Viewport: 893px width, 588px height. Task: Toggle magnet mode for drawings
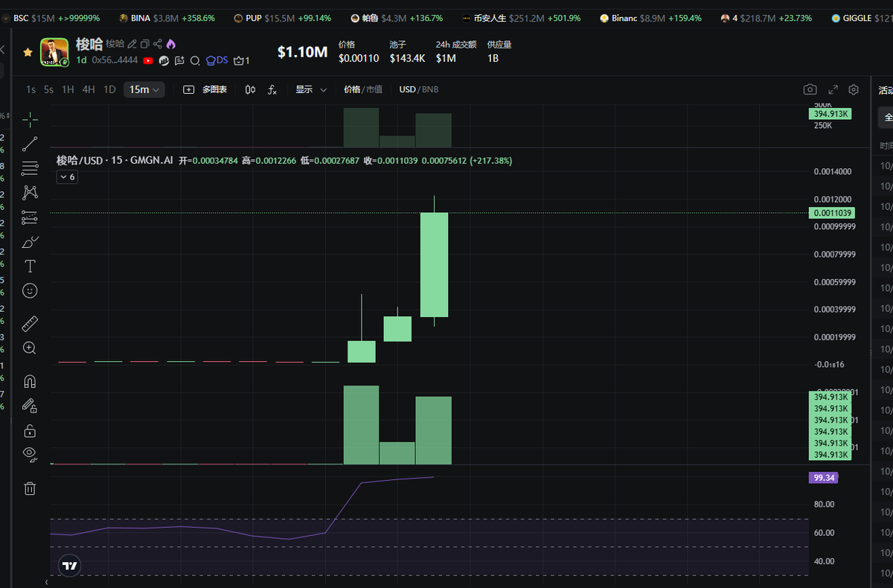pyautogui.click(x=30, y=382)
